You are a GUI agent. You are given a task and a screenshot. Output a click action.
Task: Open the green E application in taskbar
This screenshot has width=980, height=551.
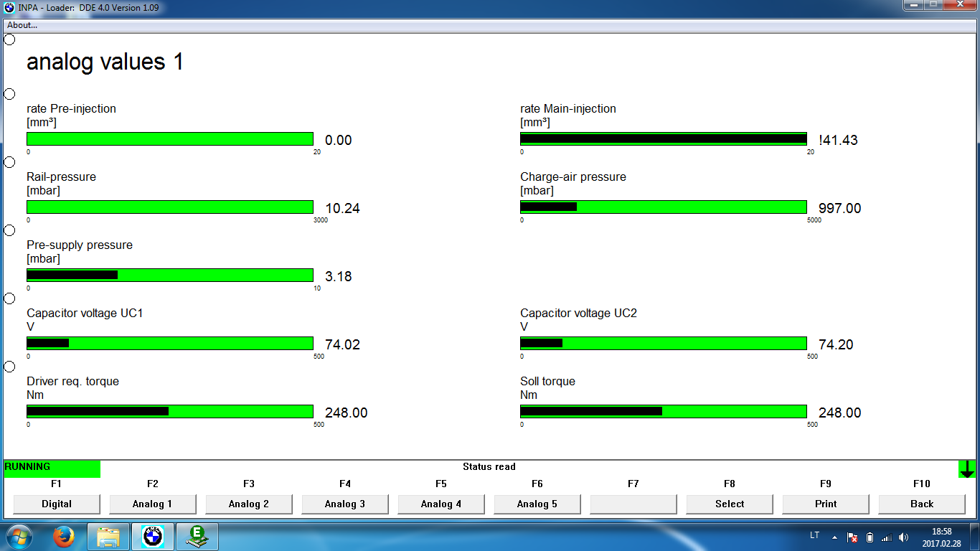click(x=196, y=537)
